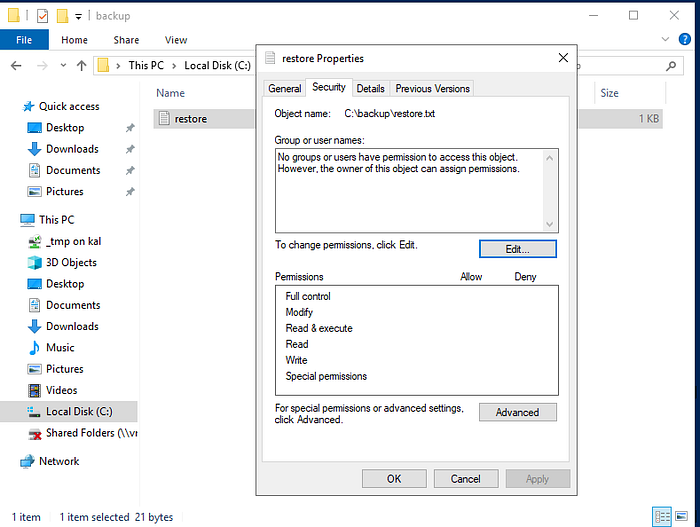The height and width of the screenshot is (527, 700).
Task: Click the search magnifier icon
Action: pyautogui.click(x=671, y=66)
